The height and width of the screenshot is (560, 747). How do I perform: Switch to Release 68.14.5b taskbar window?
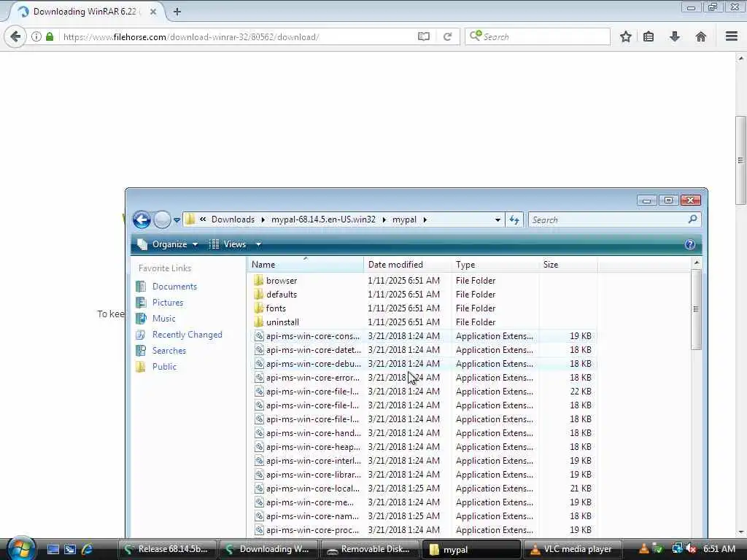[167, 549]
